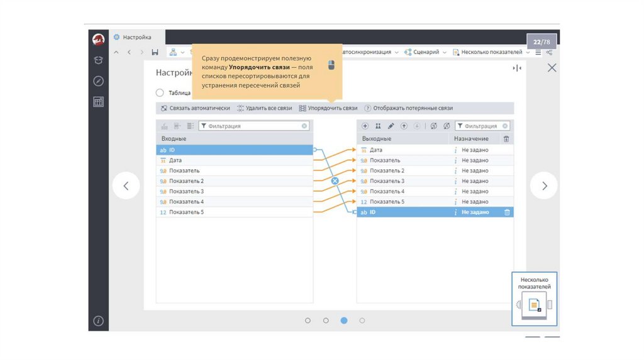
Task: Click the pencil edit icon in output toolbar
Action: pos(391,126)
